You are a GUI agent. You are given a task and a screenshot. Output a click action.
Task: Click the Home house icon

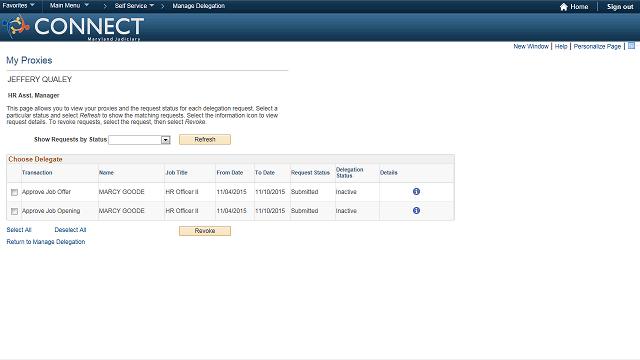click(x=564, y=7)
